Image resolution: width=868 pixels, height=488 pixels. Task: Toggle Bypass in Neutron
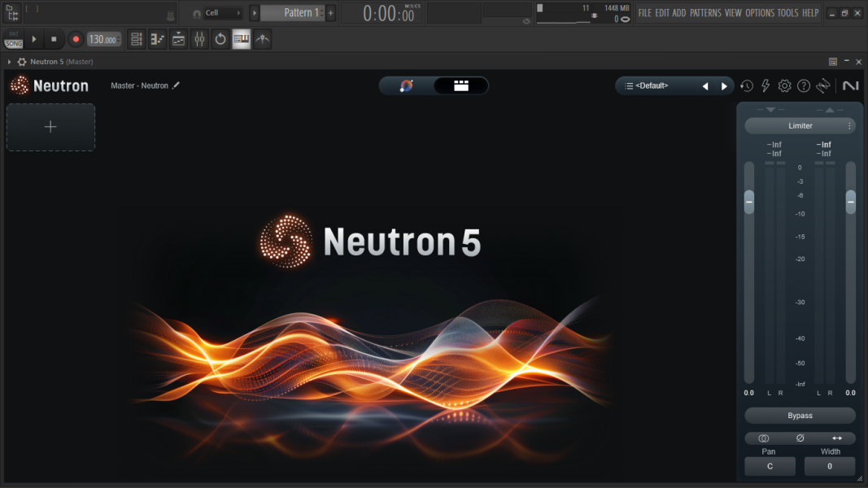(x=800, y=416)
